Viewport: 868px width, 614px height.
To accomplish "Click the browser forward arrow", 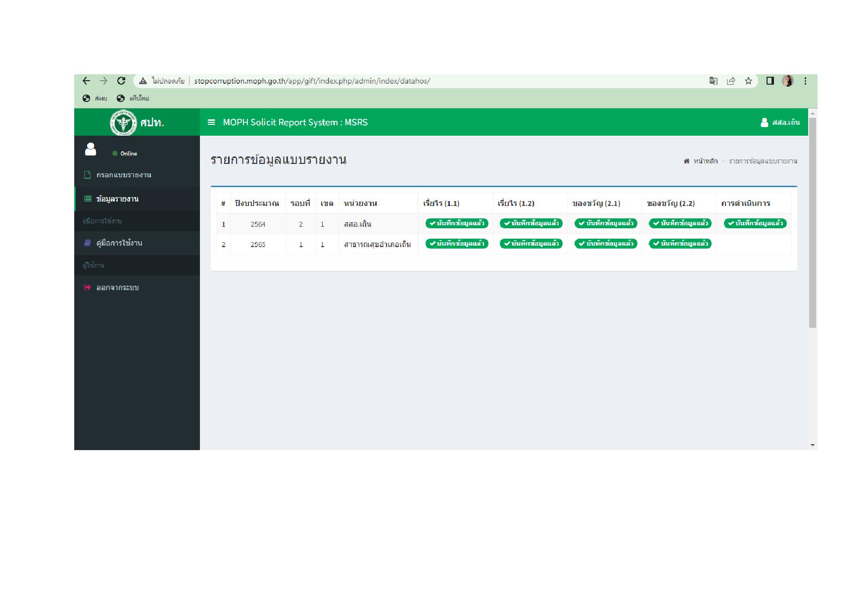I will 103,81.
